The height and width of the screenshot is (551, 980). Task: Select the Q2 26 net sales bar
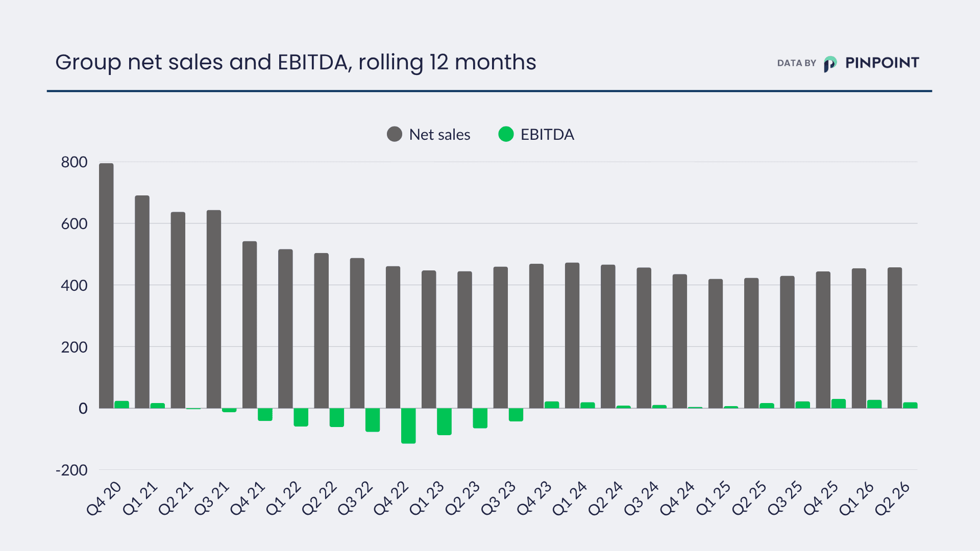tap(895, 338)
